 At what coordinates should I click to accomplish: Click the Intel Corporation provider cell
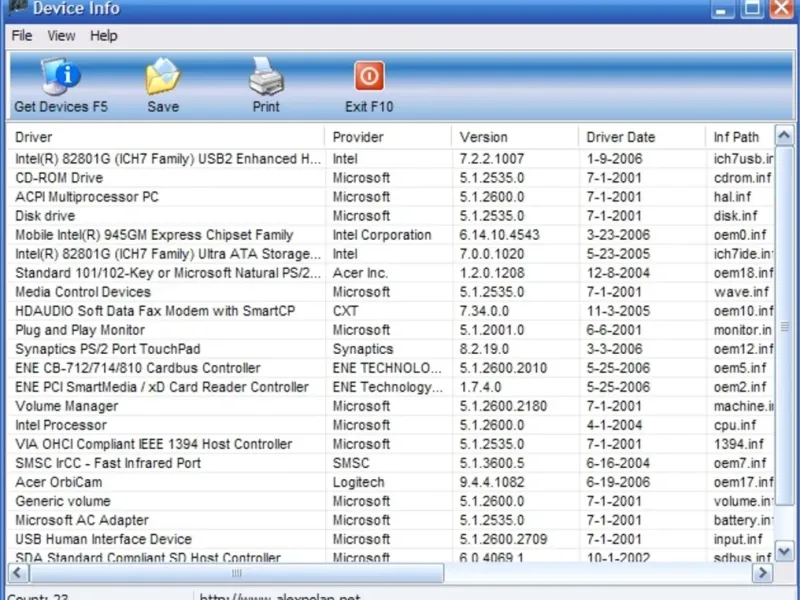[x=382, y=235]
